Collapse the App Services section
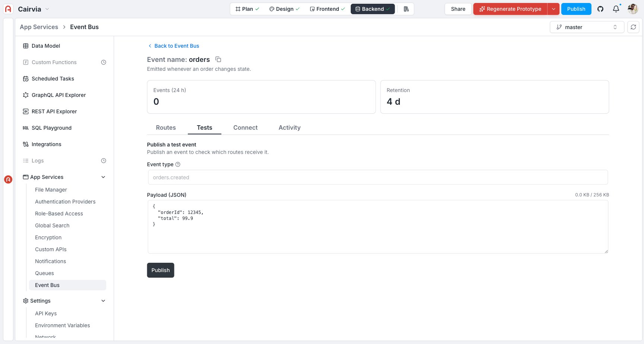644x344 pixels. click(x=103, y=177)
